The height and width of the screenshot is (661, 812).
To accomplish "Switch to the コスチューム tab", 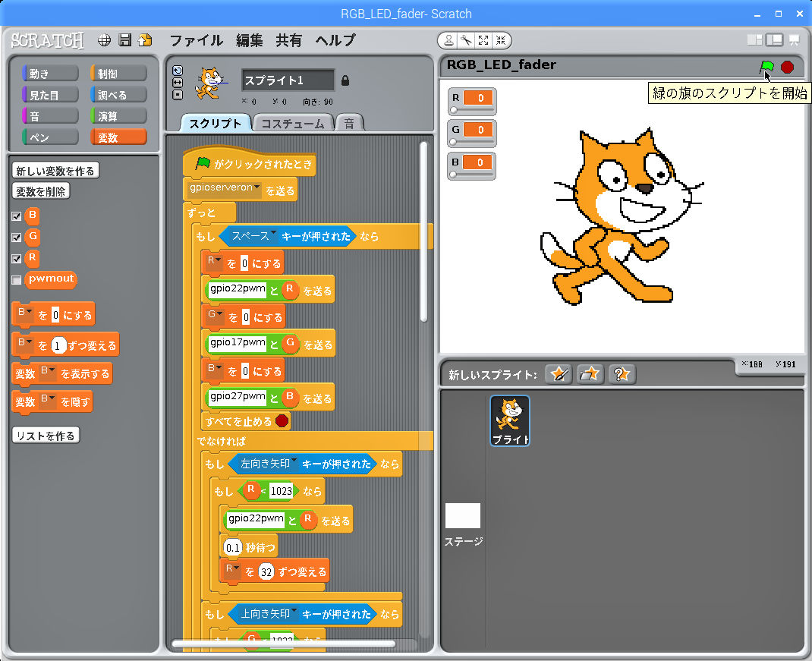I will (293, 123).
